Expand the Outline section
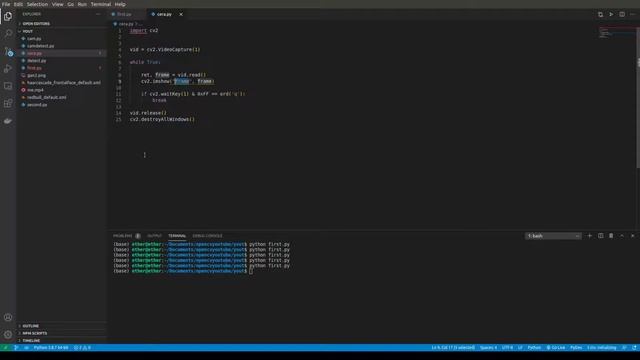640x360 pixels. point(61,326)
